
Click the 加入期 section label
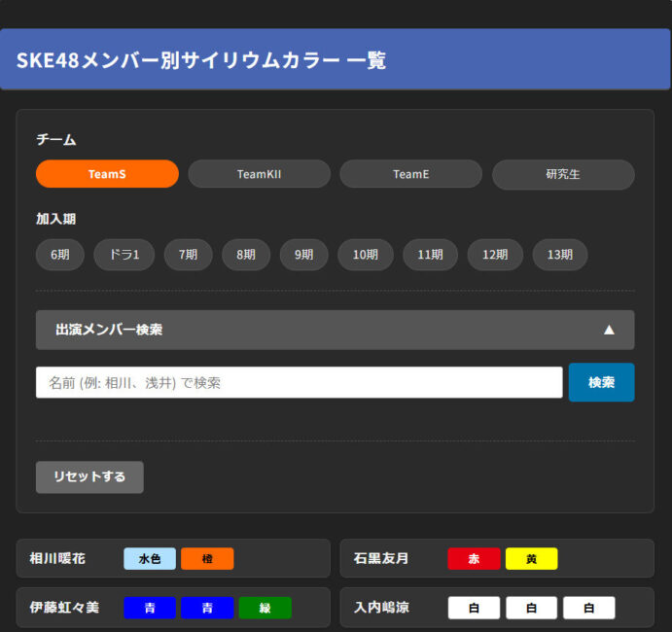coord(55,219)
